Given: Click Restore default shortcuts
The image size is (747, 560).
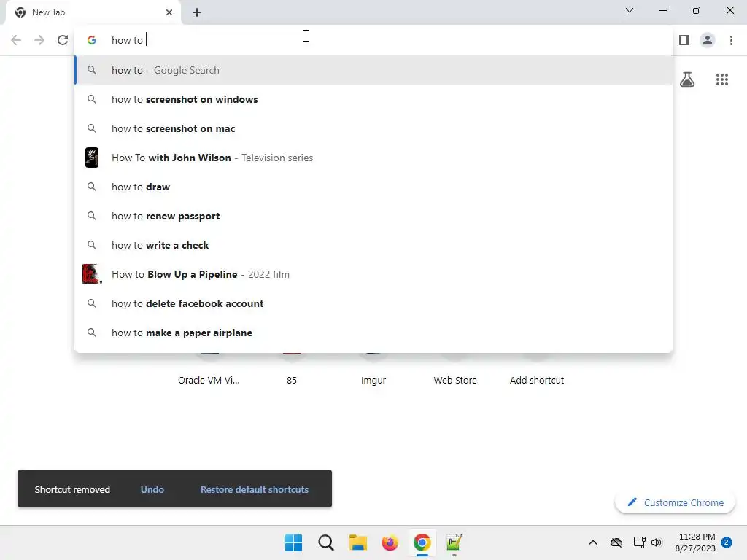Looking at the screenshot, I should click(x=255, y=489).
